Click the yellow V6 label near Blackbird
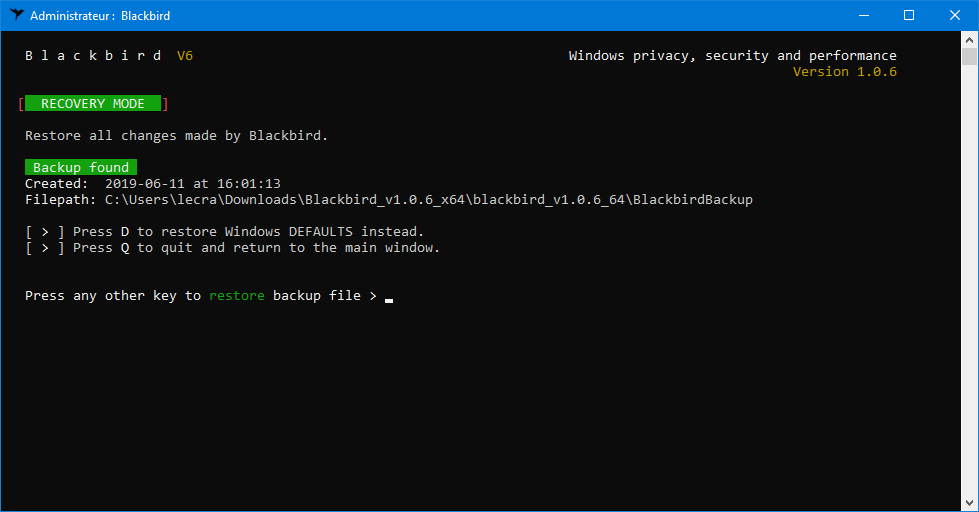 185,56
